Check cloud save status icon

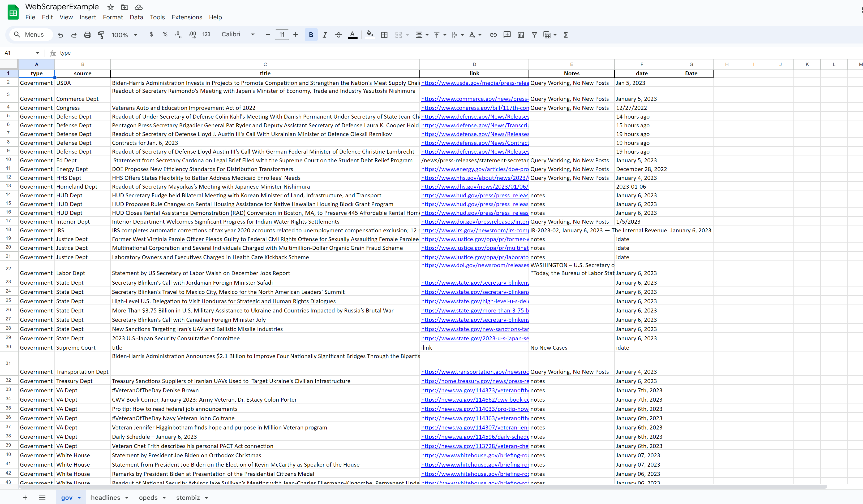139,7
